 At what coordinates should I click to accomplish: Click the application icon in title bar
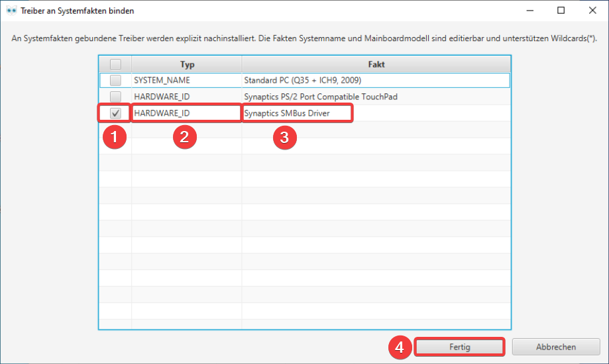[12, 11]
